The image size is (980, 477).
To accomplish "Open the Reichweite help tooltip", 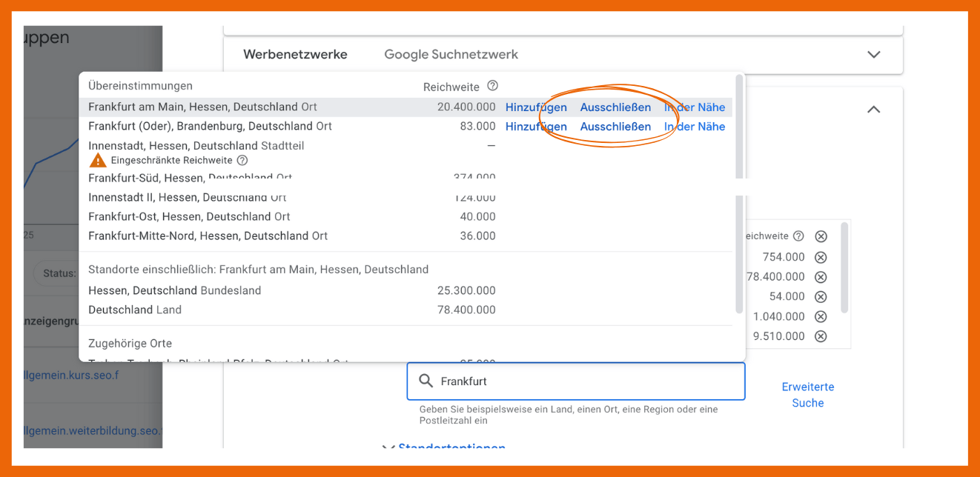I will point(492,87).
